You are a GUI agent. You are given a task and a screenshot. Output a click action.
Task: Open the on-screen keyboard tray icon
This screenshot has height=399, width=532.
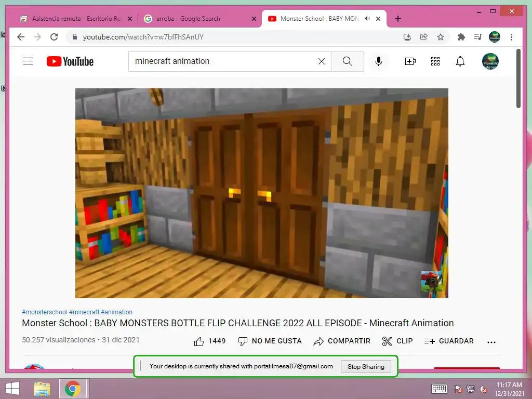439,389
